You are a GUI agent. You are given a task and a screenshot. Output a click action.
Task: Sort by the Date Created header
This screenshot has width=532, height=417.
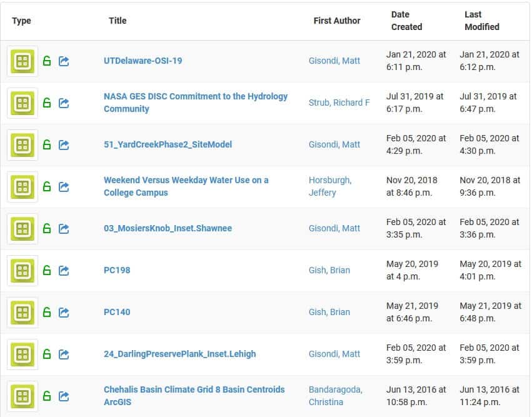[406, 21]
